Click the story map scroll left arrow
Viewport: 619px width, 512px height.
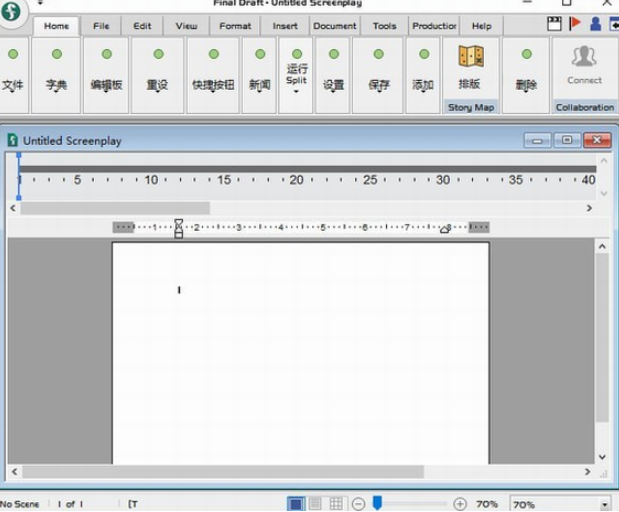13,208
